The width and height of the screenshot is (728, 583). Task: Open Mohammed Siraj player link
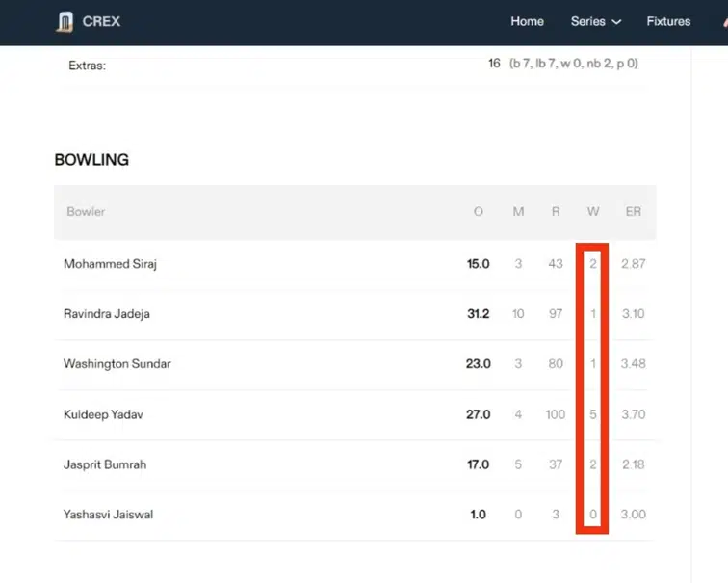(x=110, y=264)
